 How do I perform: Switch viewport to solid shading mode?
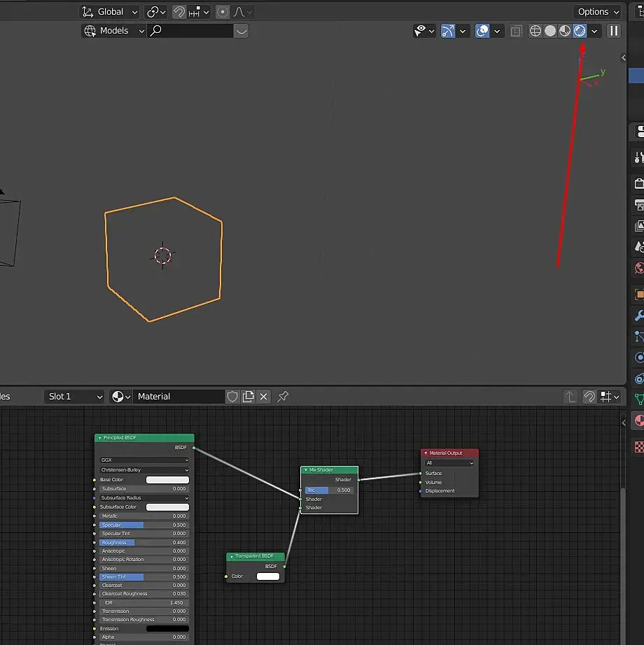tap(550, 31)
